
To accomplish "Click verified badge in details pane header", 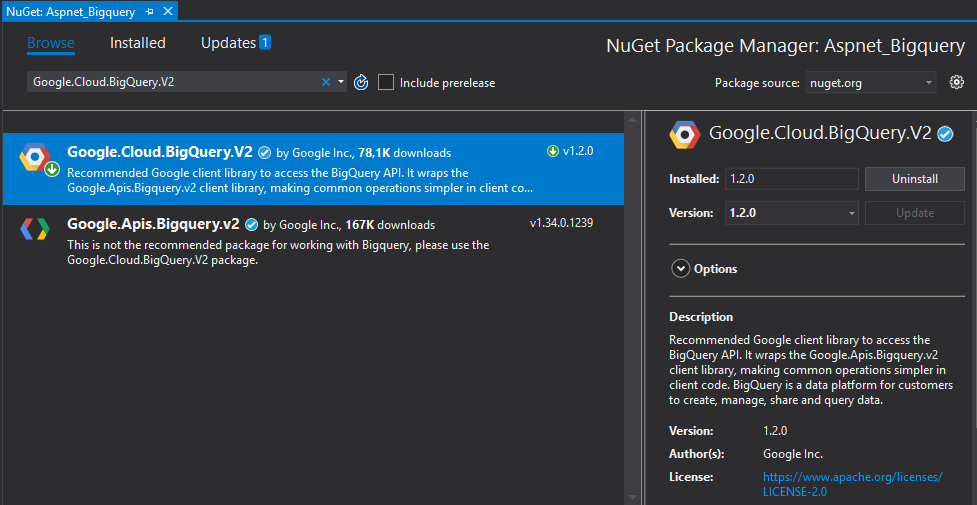I will [945, 134].
